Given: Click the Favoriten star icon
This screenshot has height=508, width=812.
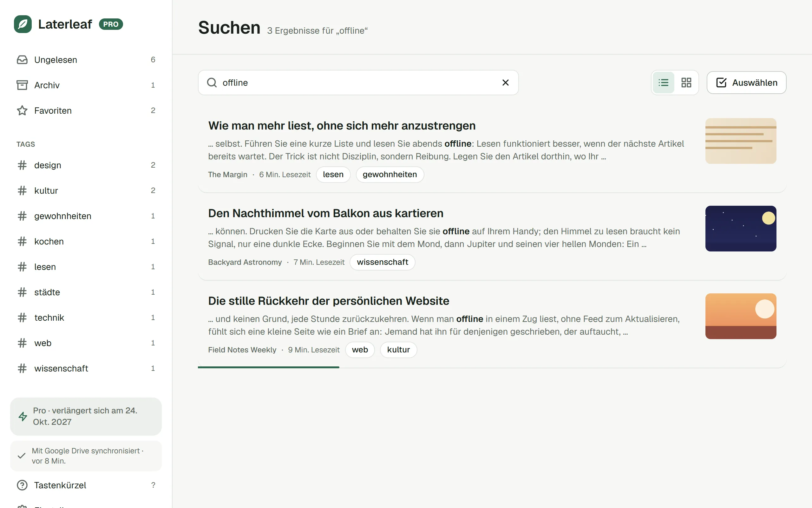Looking at the screenshot, I should tap(22, 110).
